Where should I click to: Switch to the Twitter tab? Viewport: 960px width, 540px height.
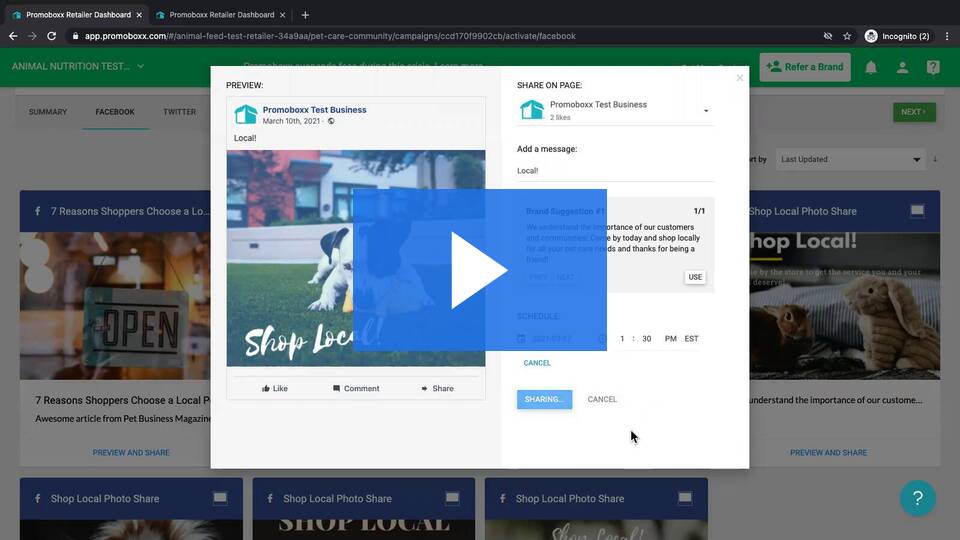point(179,112)
